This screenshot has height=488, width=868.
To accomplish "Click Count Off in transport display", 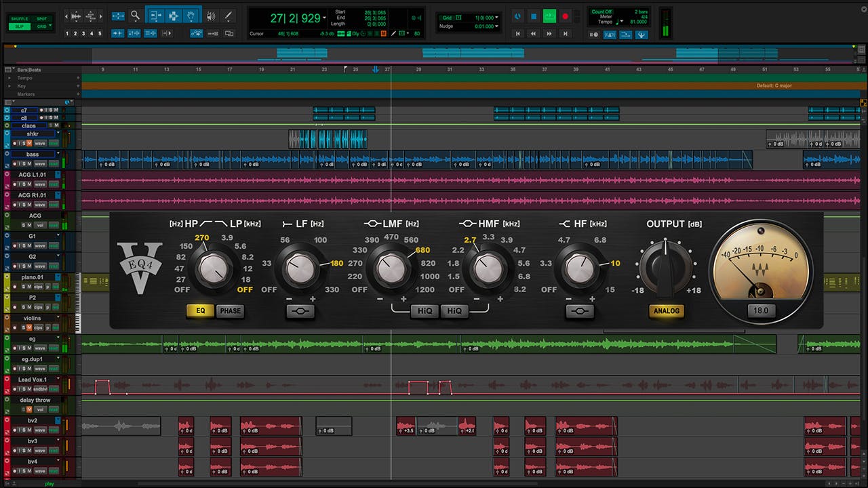I will tap(601, 12).
